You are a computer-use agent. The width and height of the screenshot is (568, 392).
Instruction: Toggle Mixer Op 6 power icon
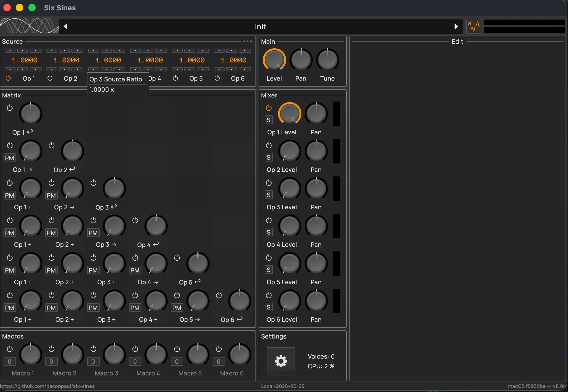click(x=269, y=295)
